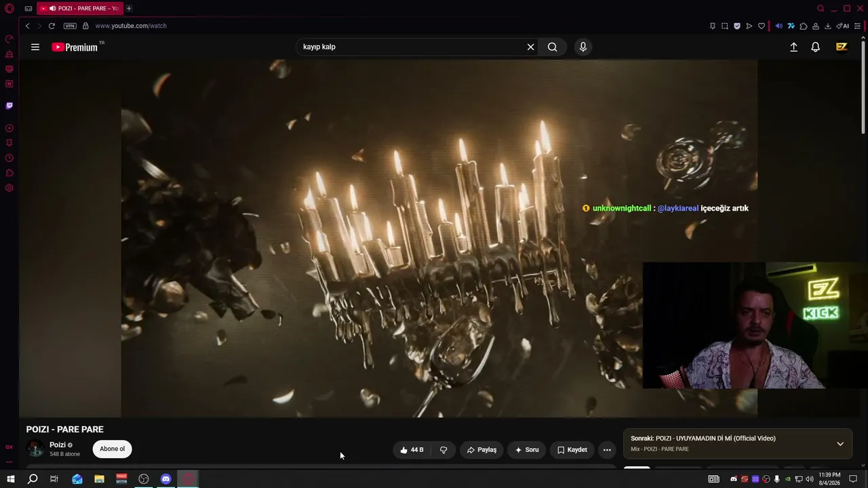Open Discord from the taskbar
This screenshot has height=488, width=868.
pyautogui.click(x=166, y=479)
